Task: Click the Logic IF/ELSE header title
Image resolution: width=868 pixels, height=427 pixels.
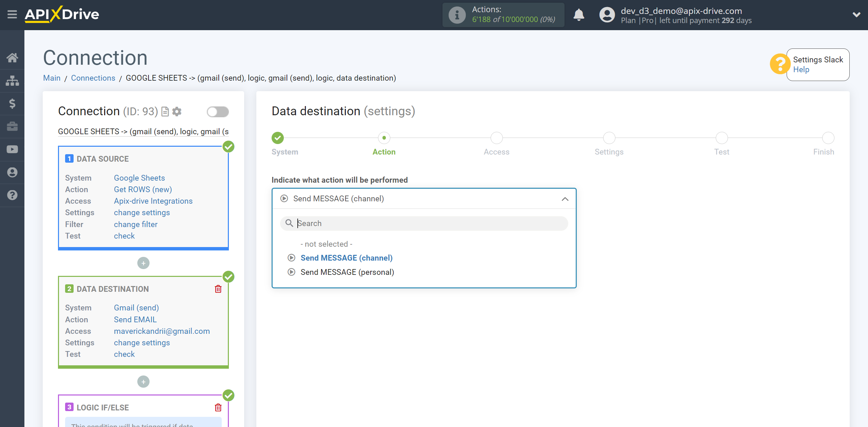Action: (102, 407)
